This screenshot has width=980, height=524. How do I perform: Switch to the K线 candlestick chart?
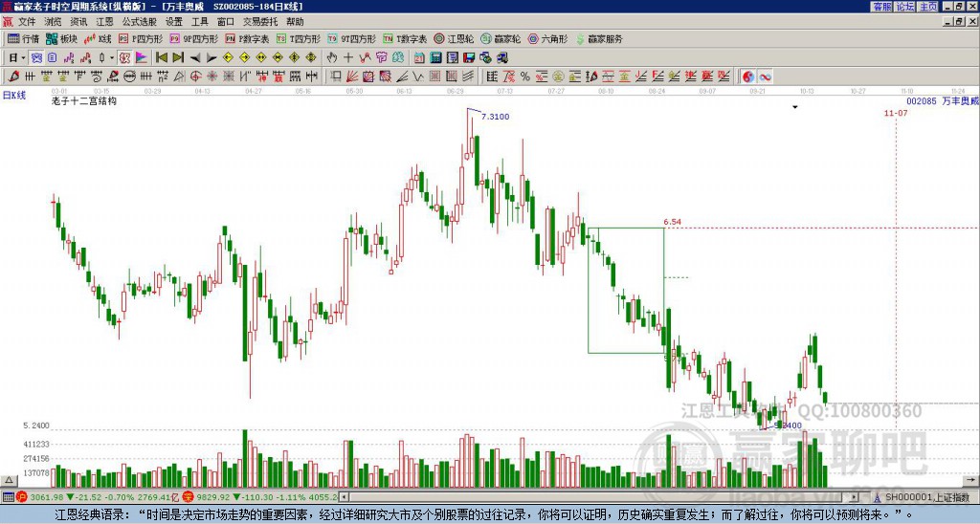pos(97,38)
